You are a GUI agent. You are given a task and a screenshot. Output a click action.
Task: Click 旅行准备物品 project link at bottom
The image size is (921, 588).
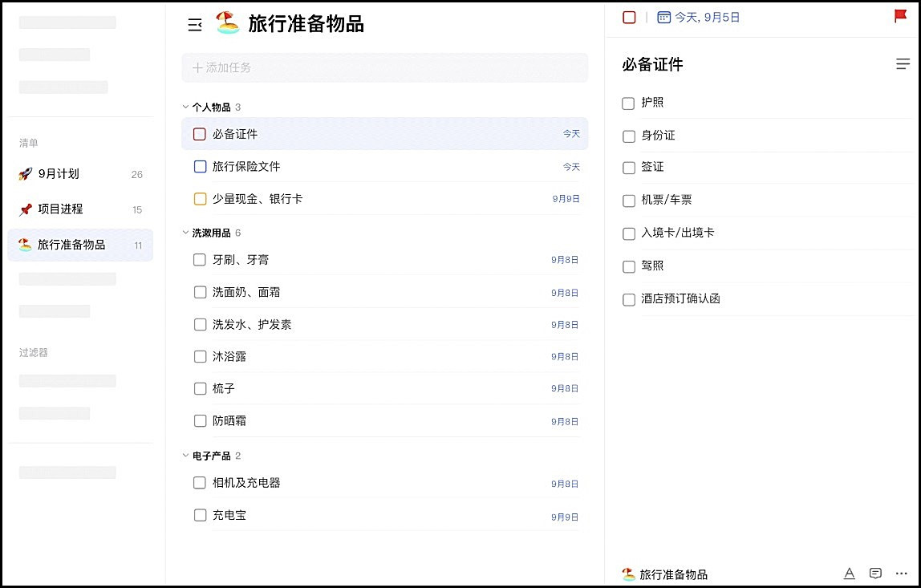pyautogui.click(x=673, y=574)
